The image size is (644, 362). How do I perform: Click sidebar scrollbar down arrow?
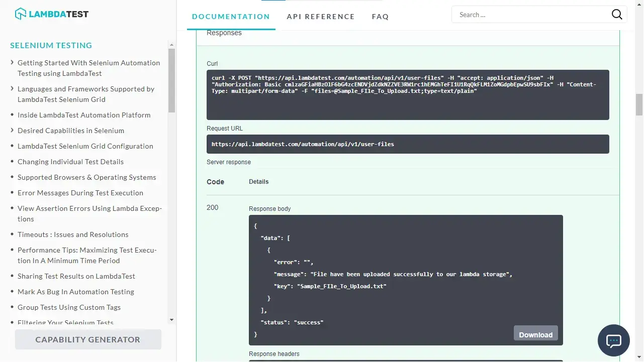point(171,319)
